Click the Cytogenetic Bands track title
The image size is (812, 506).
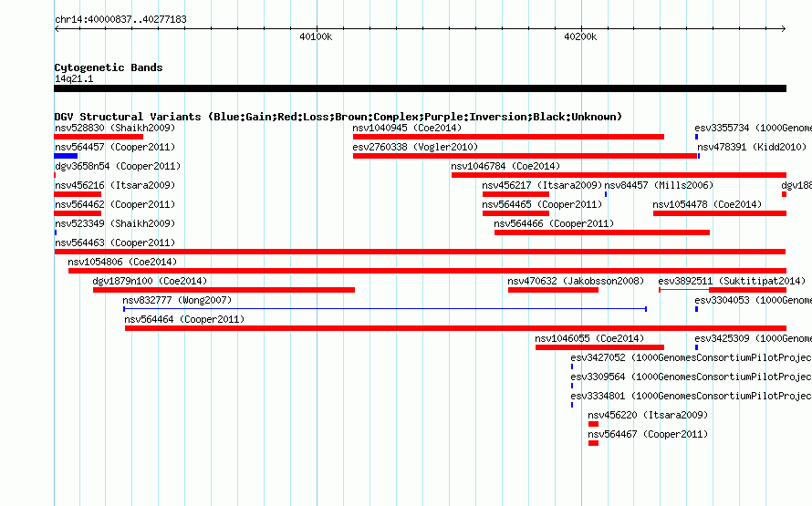tap(109, 67)
